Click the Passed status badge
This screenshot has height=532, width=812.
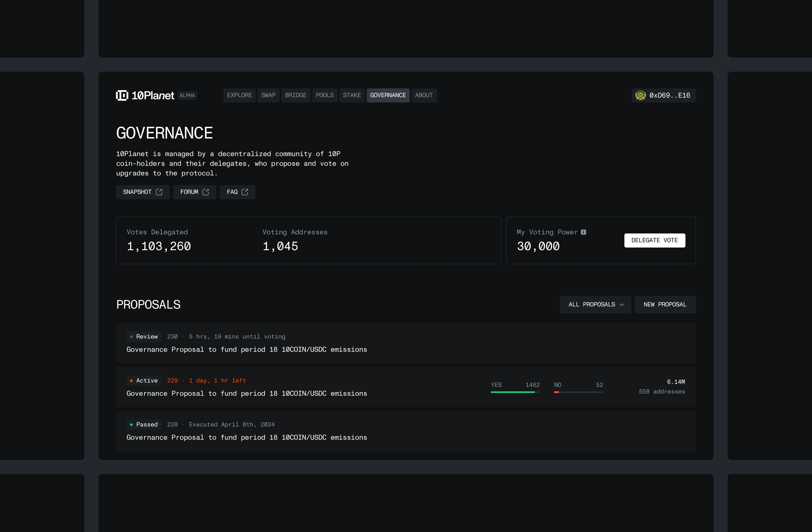coord(144,425)
